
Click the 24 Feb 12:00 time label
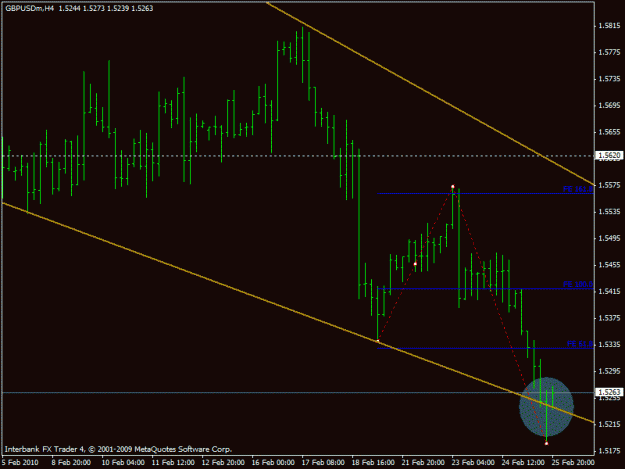click(x=523, y=463)
